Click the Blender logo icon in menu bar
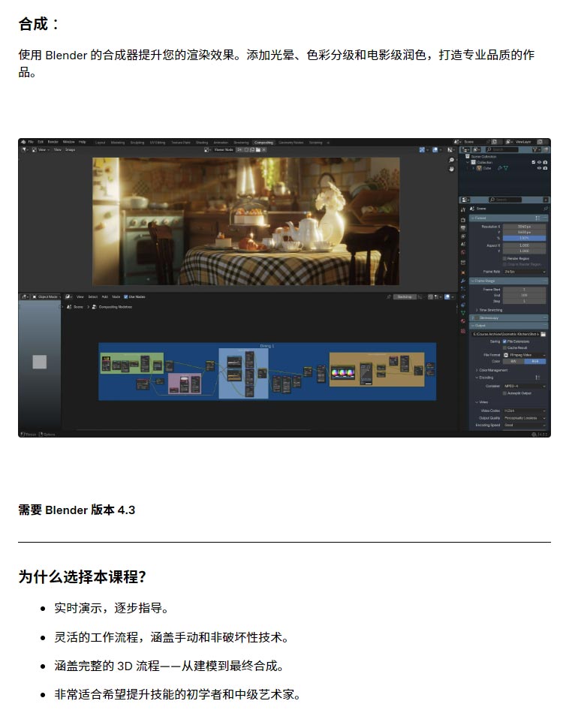Screen dimensions: 566x728 click(23, 142)
